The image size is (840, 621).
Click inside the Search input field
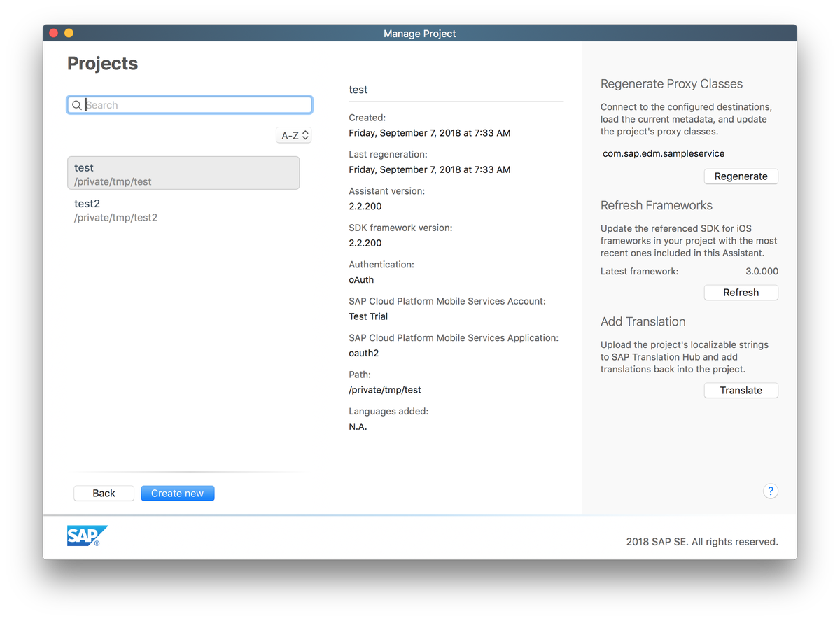pos(189,104)
